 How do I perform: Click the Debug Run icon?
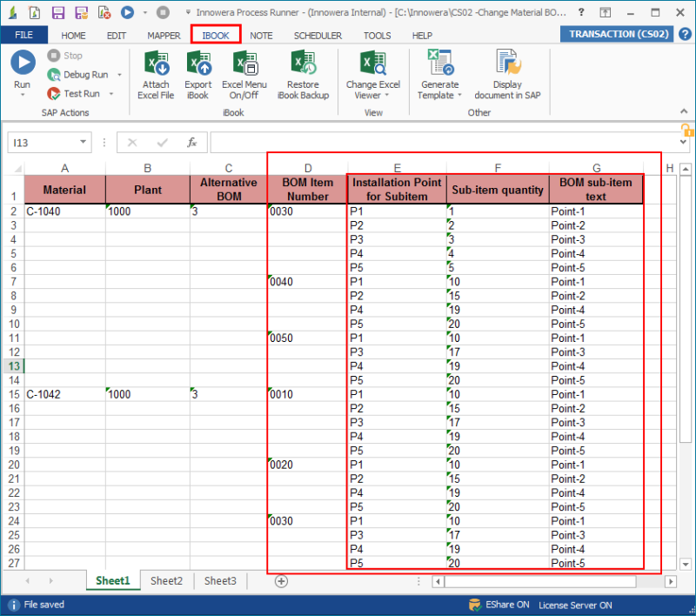click(x=55, y=75)
